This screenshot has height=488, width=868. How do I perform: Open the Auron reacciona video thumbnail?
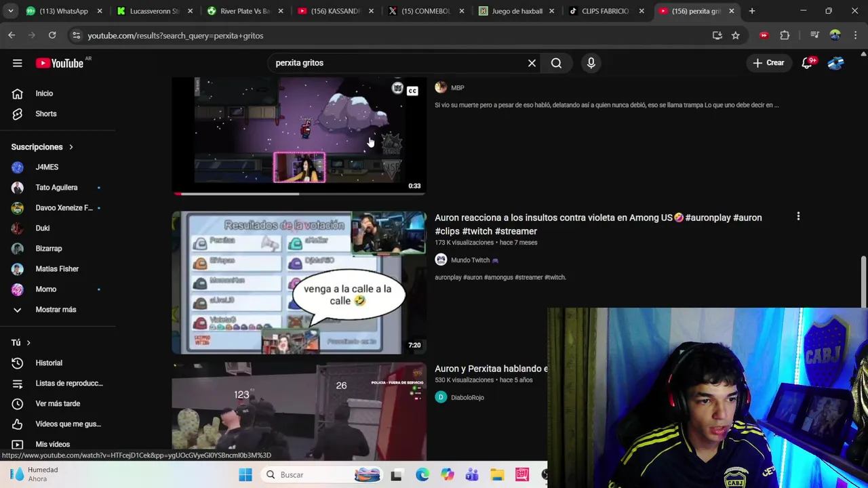point(299,283)
